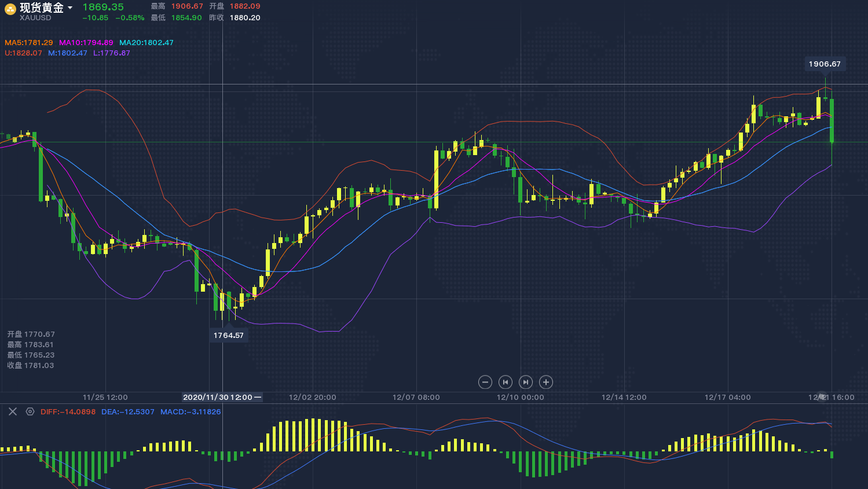Click the DIFF:−14.0898 indicator value
This screenshot has height=489, width=868.
pos(68,412)
